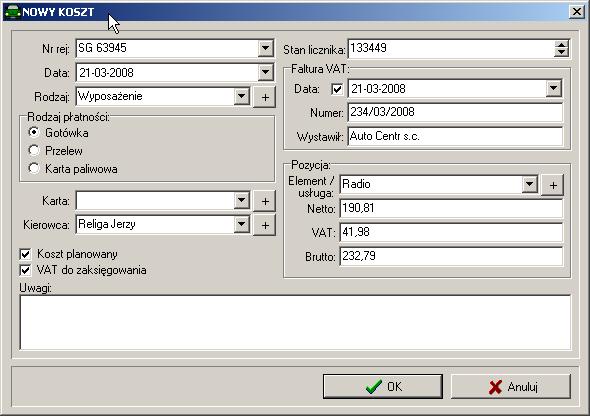Click the car icon in title bar
Viewport: 590px width, 416px height.
coord(12,12)
